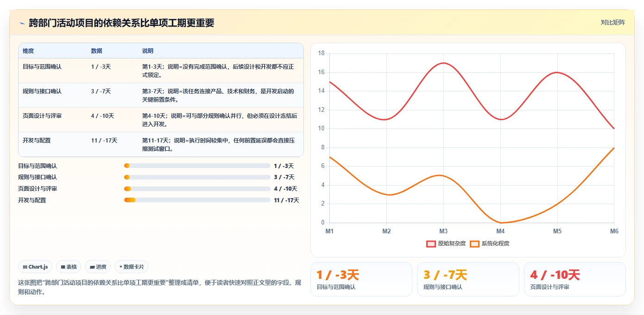
Task: Click the orange line end point at M6
Action: coord(614,148)
